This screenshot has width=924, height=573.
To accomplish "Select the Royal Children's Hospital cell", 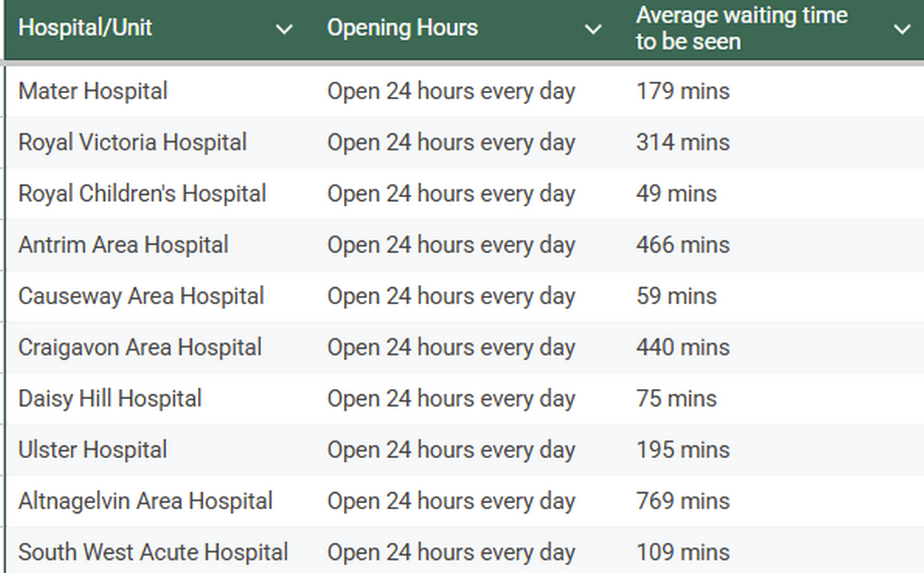I will pyautogui.click(x=142, y=193).
